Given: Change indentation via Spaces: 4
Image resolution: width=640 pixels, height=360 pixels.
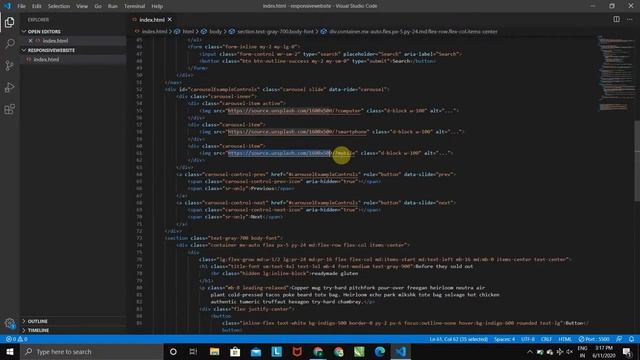Looking at the screenshot, I should coord(504,339).
